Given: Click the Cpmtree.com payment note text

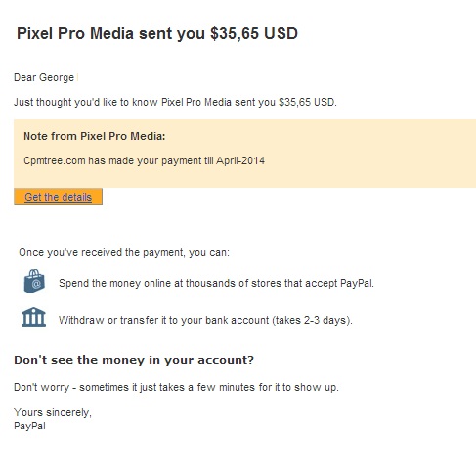Looking at the screenshot, I should click(144, 160).
